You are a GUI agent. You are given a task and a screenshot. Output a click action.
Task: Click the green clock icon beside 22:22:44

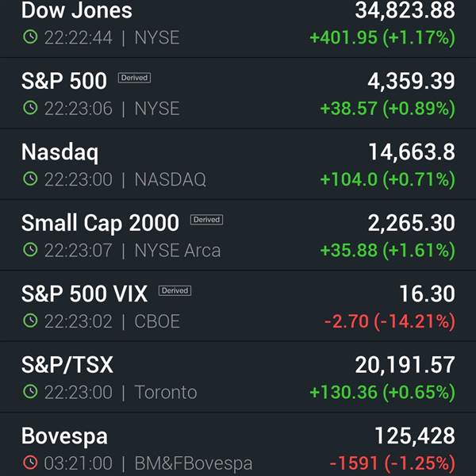point(30,37)
